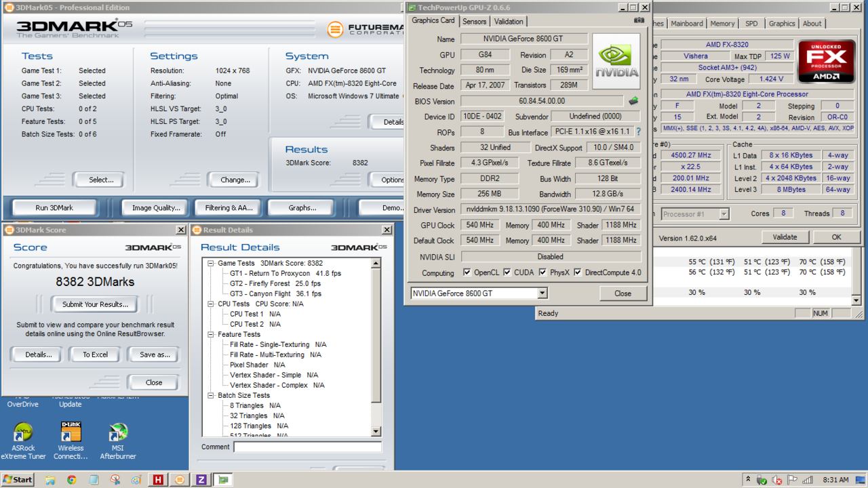
Task: Toggle the DirectCompute 4.0 checkbox
Action: pyautogui.click(x=578, y=272)
